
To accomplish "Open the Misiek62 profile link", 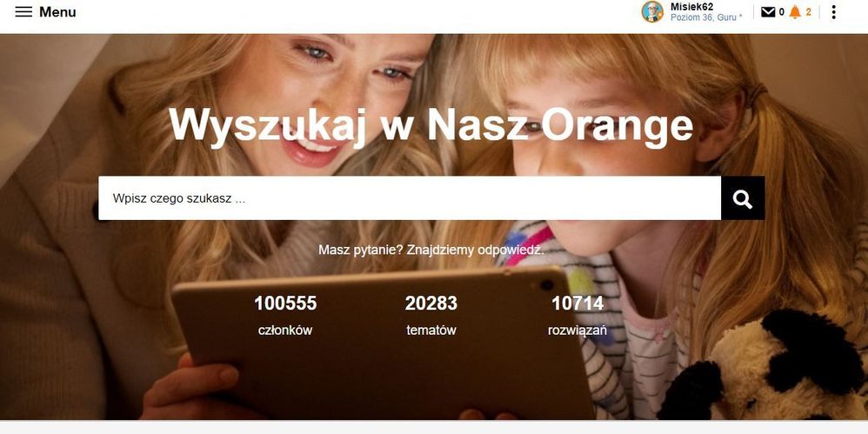I will click(x=691, y=7).
